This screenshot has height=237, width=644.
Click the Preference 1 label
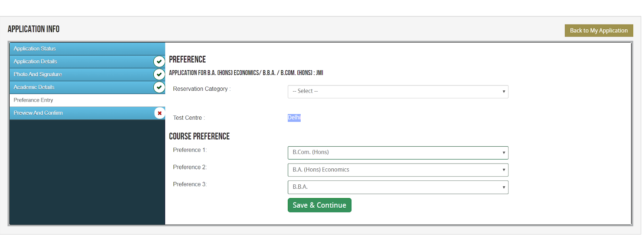point(190,150)
